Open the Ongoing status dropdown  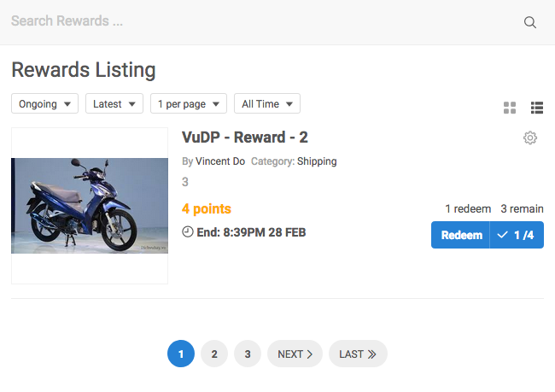(44, 104)
